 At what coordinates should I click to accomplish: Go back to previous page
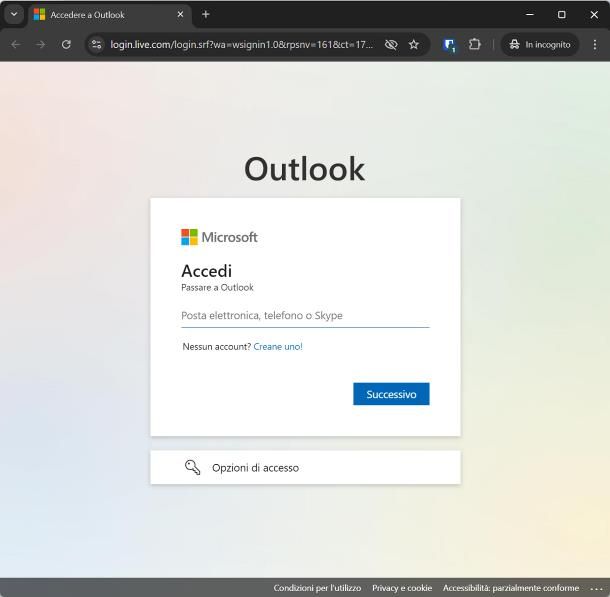click(16, 45)
